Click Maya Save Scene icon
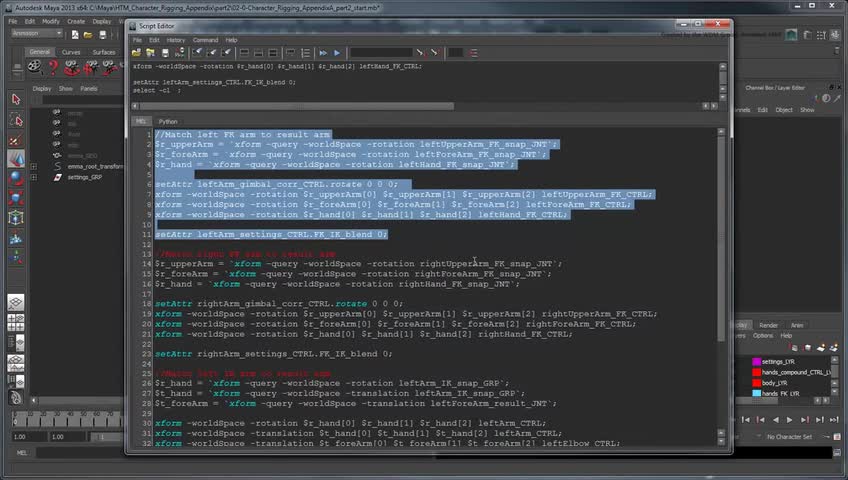This screenshot has height=480, width=848. (102, 35)
